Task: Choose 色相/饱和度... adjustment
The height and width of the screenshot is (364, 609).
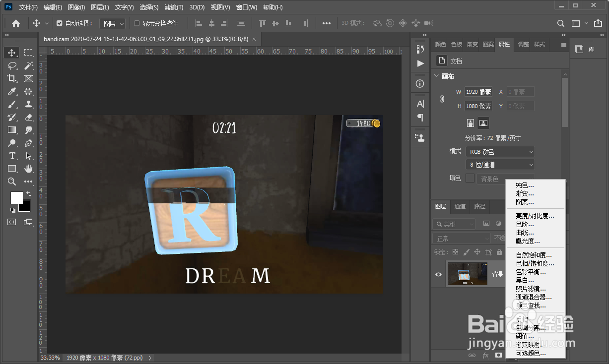Action: (535, 263)
